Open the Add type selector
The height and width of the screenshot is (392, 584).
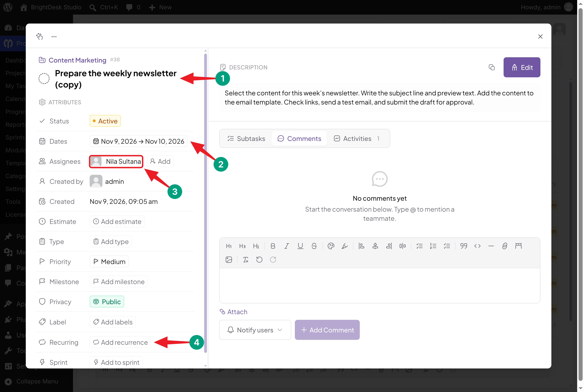[x=111, y=241]
